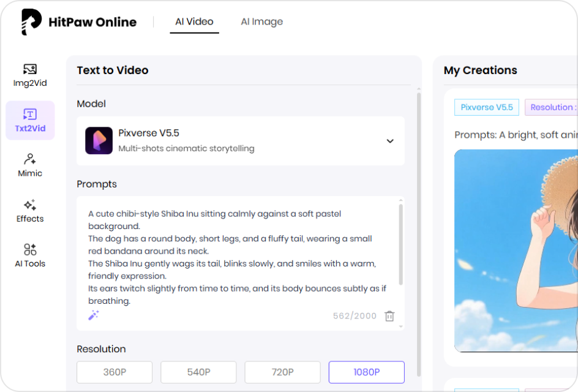This screenshot has height=392, width=578.
Task: Pick the 720P resolution option
Action: click(x=282, y=372)
